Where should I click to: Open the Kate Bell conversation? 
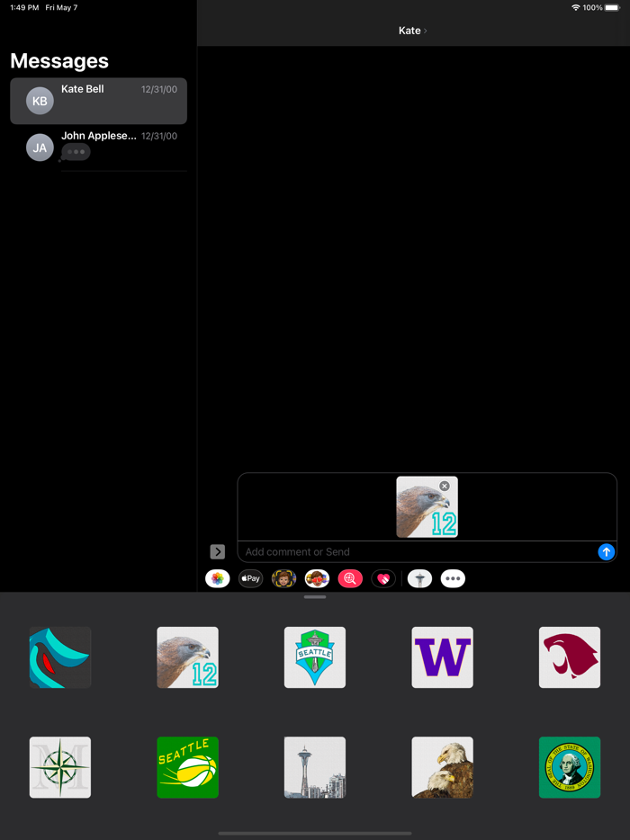coord(99,101)
